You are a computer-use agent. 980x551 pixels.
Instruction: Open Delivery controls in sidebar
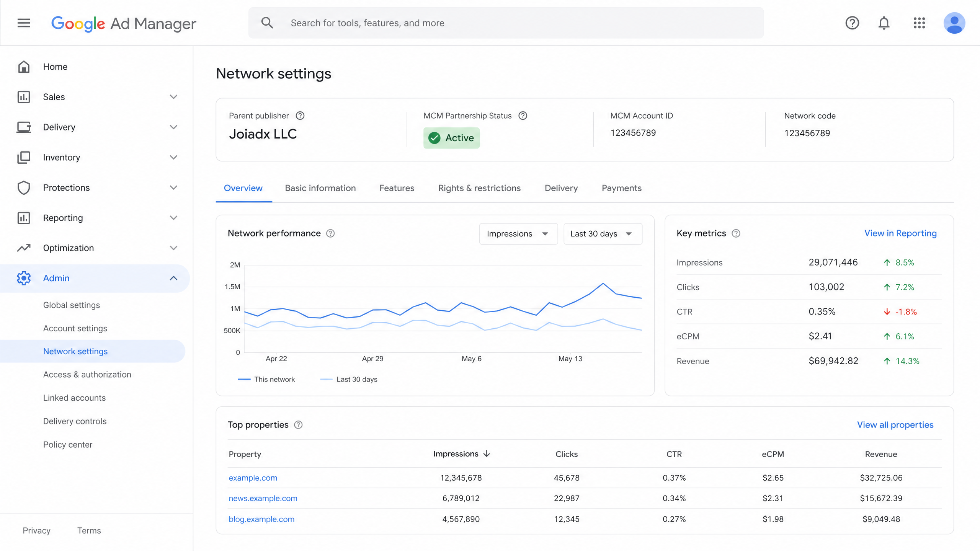[x=75, y=421]
